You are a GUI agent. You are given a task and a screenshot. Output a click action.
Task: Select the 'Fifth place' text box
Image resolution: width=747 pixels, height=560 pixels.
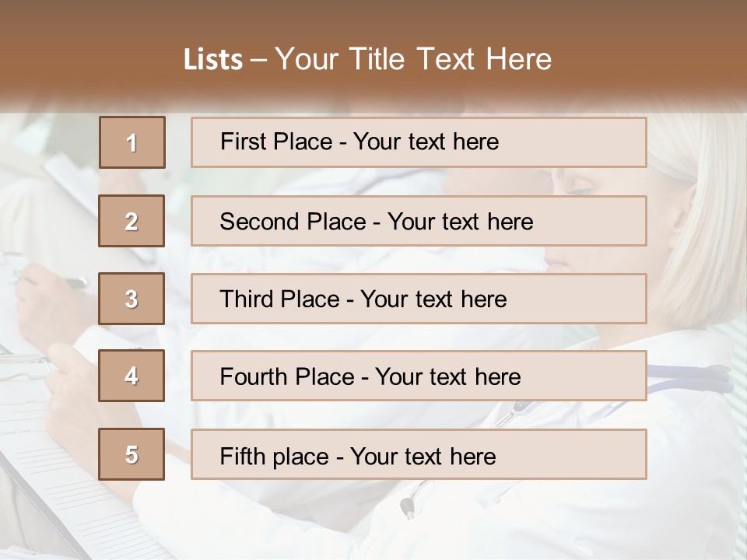(x=419, y=454)
